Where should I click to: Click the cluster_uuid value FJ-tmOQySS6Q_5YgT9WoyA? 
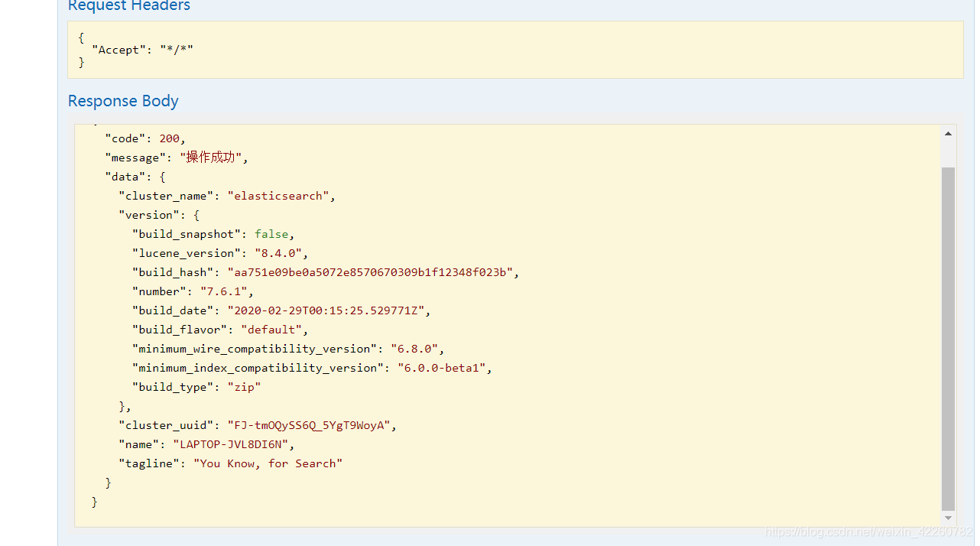(309, 425)
